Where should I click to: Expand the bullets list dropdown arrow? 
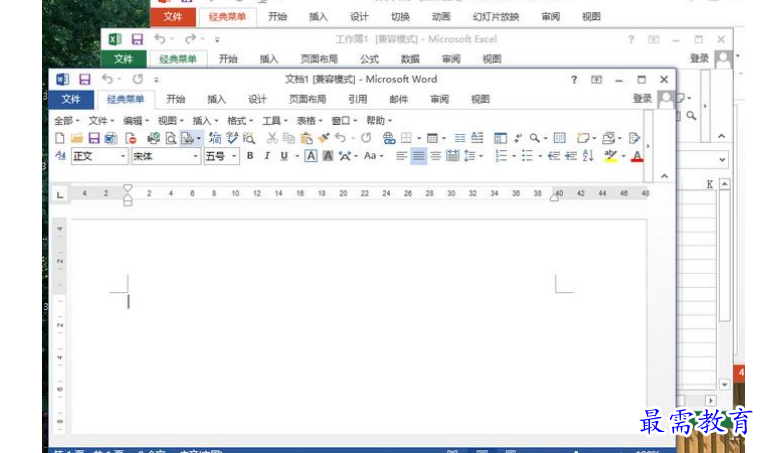click(x=540, y=156)
